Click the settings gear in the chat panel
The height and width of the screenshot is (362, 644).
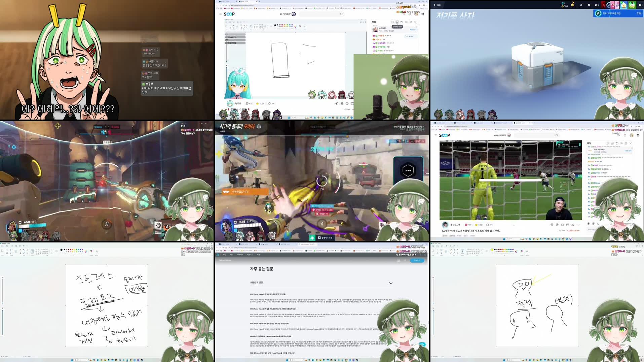[411, 23]
